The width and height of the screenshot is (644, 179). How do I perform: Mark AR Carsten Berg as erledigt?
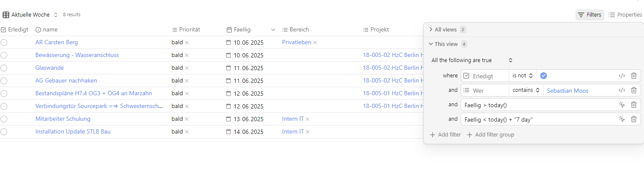4,43
